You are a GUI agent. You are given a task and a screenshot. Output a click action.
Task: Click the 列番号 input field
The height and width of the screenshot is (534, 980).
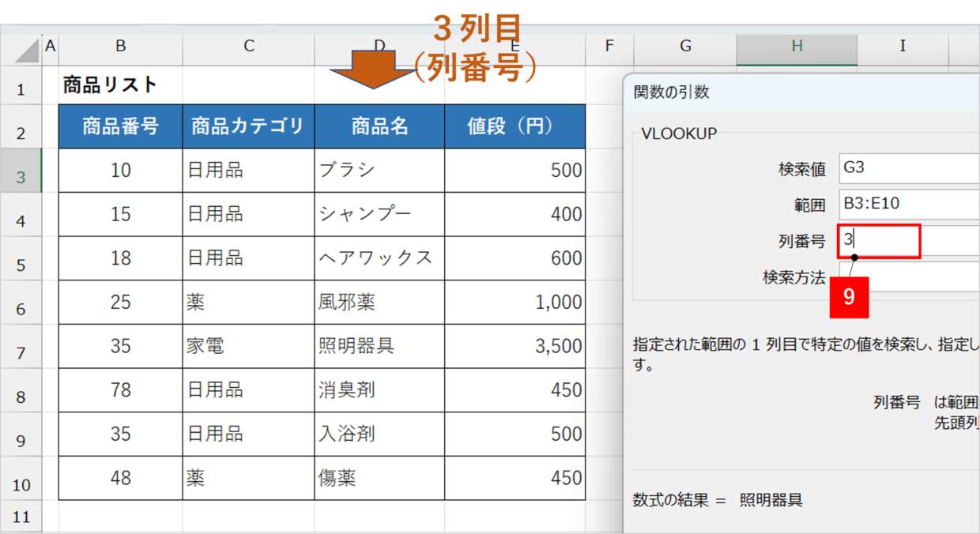point(909,240)
